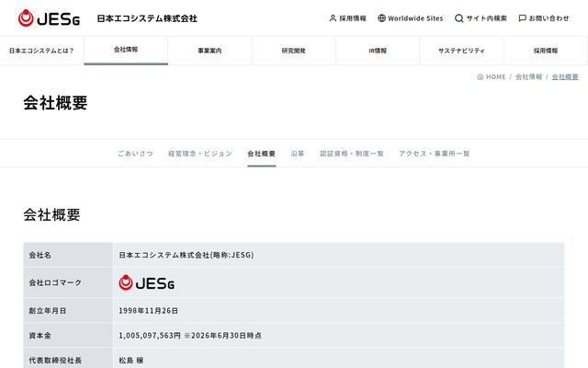Click the JESG logo in header
Viewport: 588px width, 368px height.
tap(49, 18)
